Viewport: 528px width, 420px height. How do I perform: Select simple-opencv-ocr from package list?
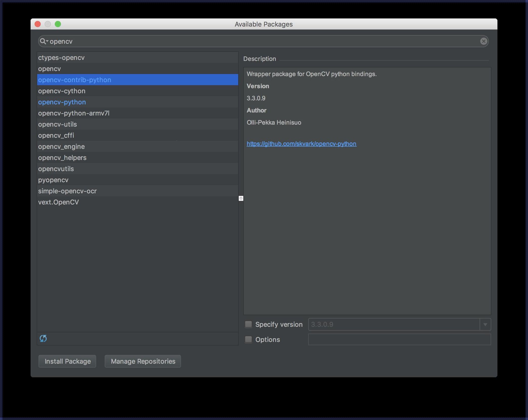coord(67,191)
